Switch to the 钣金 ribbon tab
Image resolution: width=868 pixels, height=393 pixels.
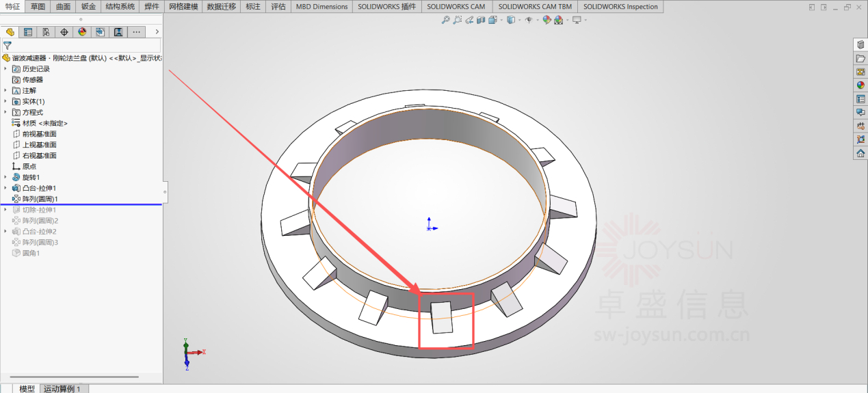tap(88, 6)
